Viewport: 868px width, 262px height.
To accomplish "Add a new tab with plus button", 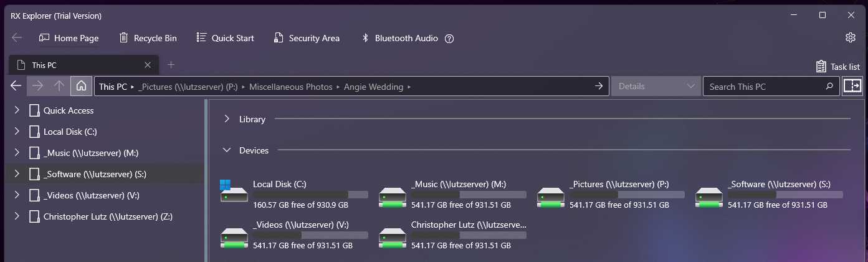I will point(171,64).
